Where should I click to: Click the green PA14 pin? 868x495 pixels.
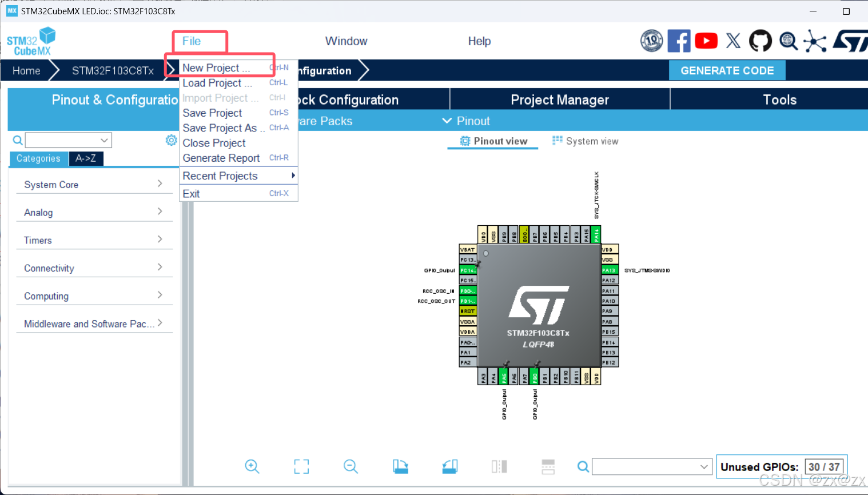pyautogui.click(x=596, y=234)
